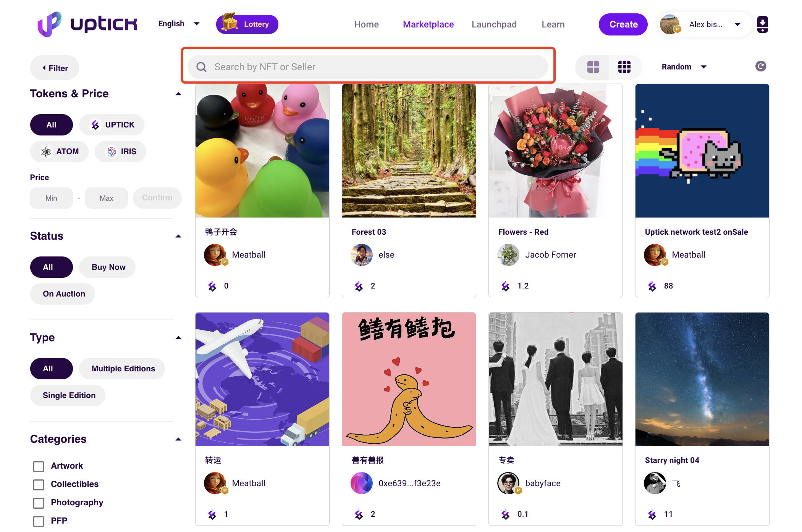Screen dimensions: 802x532
Task: Collapse the Tokens & Price section
Action: click(178, 94)
